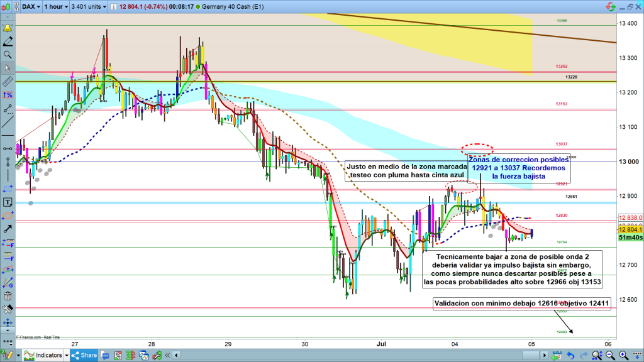Click the trash delete objects icon
This screenshot has height=362, width=644.
point(7,296)
